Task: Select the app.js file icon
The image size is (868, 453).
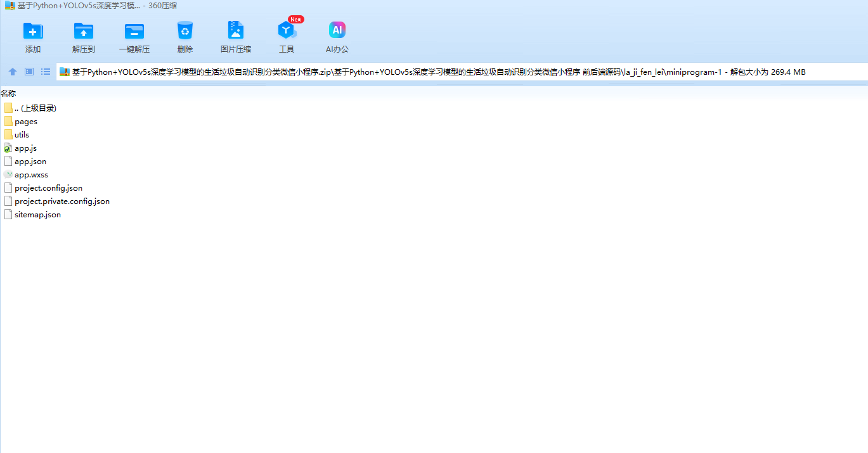Action: coord(8,148)
